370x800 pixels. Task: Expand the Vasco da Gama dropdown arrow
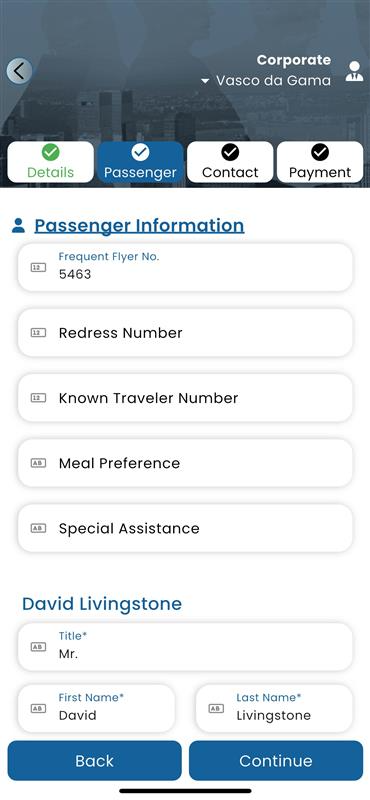pos(205,81)
